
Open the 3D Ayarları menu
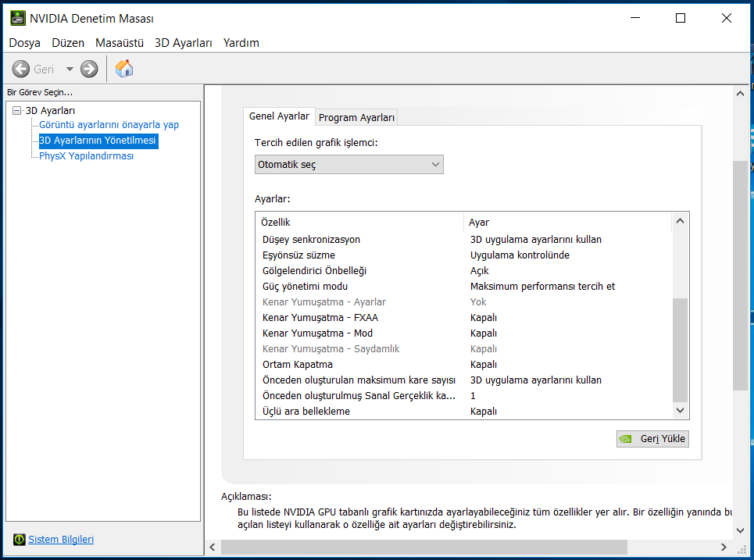tap(183, 43)
